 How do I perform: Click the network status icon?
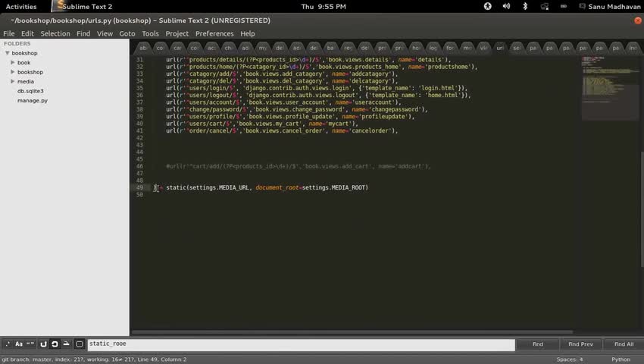tap(543, 6)
